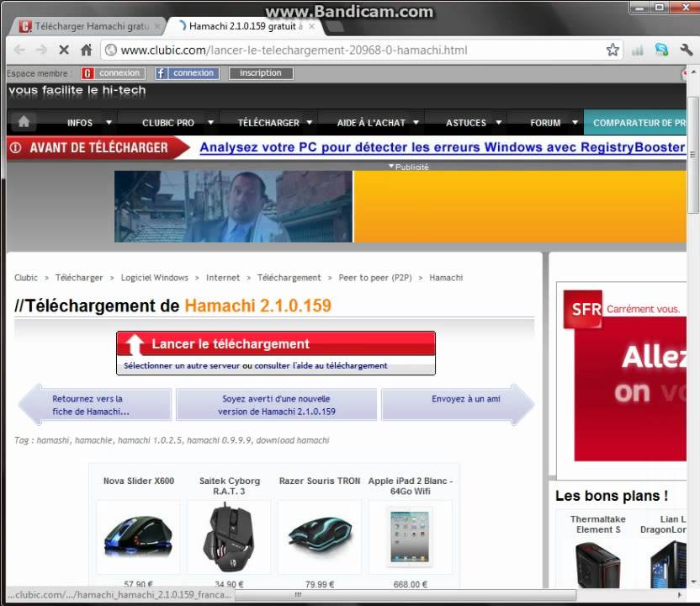Expand the TÉLÉCHARGER menu arrow
Image resolution: width=700 pixels, height=606 pixels.
(309, 122)
